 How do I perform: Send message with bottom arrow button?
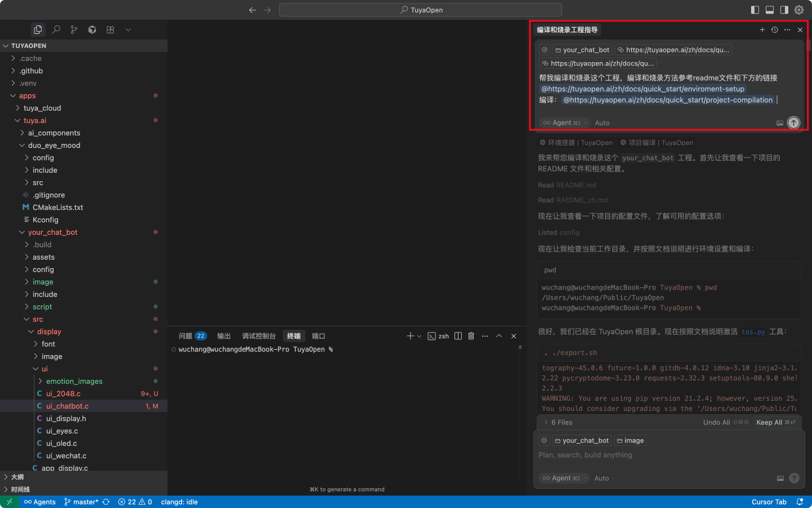click(794, 478)
